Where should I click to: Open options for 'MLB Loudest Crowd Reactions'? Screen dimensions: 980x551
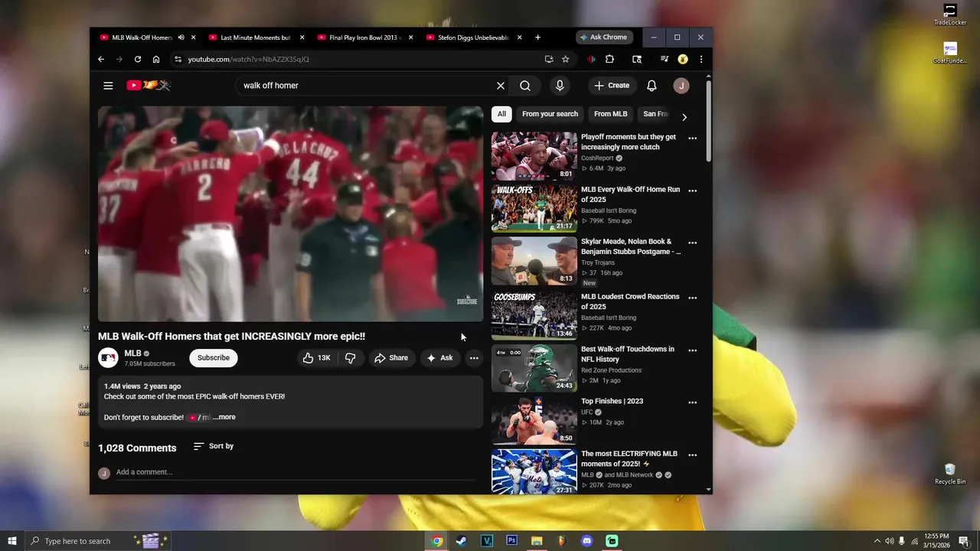click(692, 298)
